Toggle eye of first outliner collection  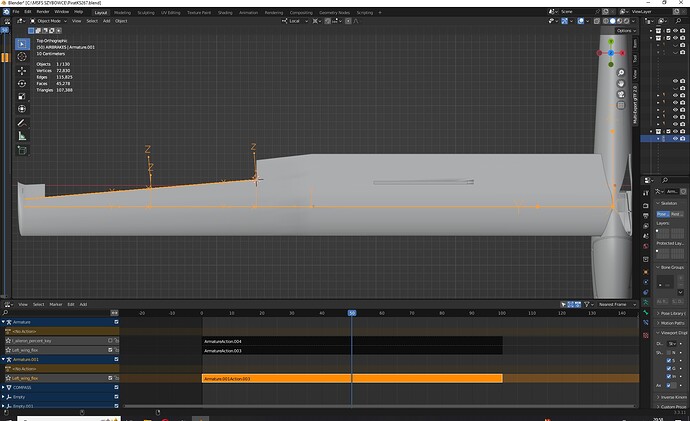675,31
